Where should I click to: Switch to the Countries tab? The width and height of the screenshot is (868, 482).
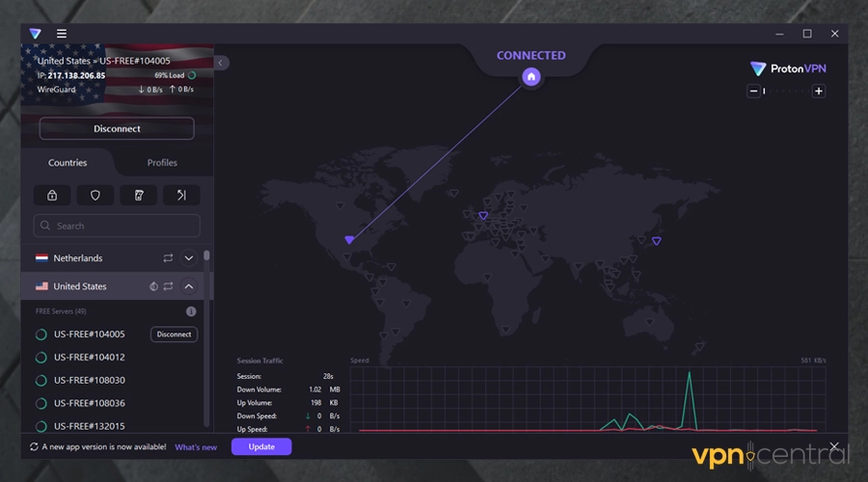[68, 163]
